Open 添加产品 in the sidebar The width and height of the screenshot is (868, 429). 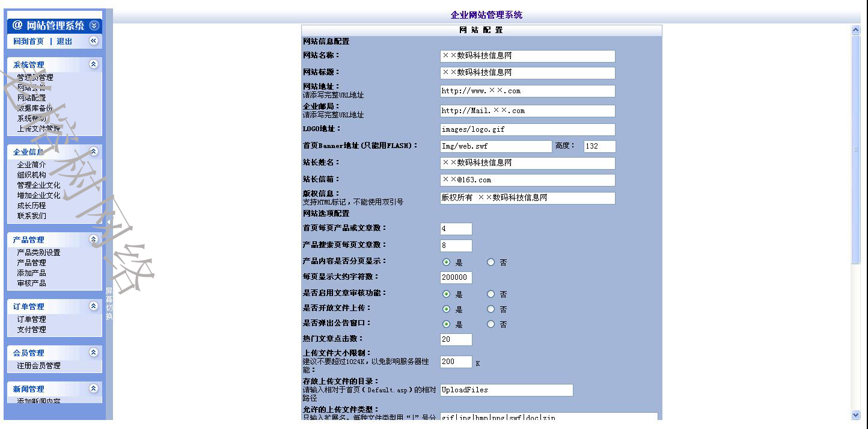(x=31, y=273)
